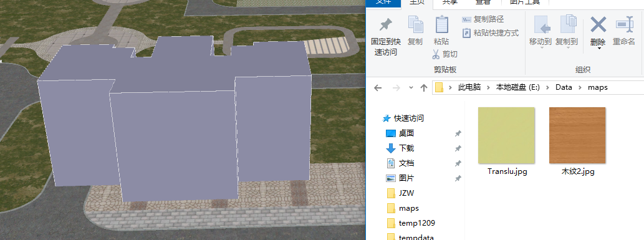The height and width of the screenshot is (240, 644).
Task: Open recent locations chevron beside forward arrow
Action: coord(411,87)
